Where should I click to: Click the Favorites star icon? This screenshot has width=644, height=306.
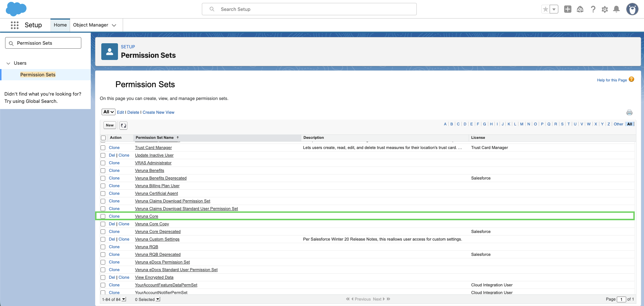coord(545,9)
